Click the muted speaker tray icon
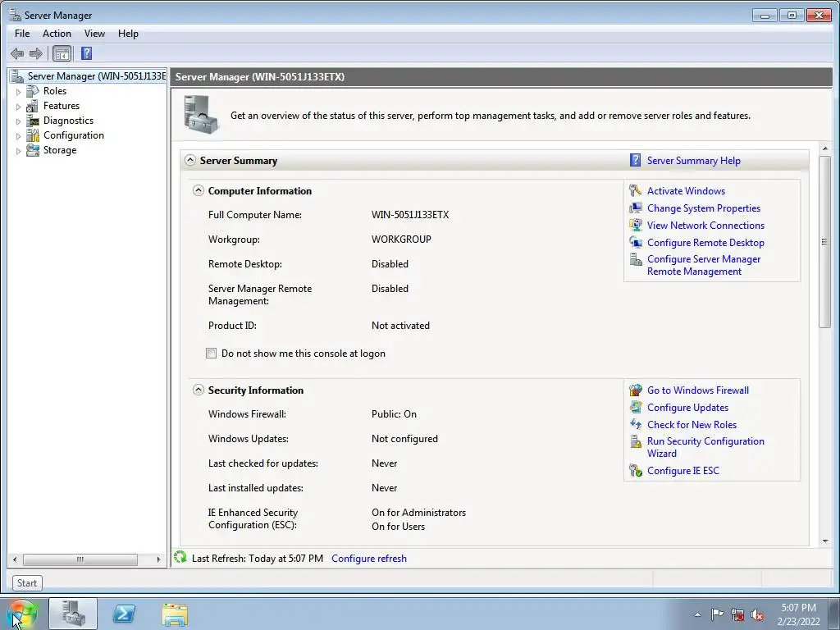The height and width of the screenshot is (630, 840). point(757,614)
